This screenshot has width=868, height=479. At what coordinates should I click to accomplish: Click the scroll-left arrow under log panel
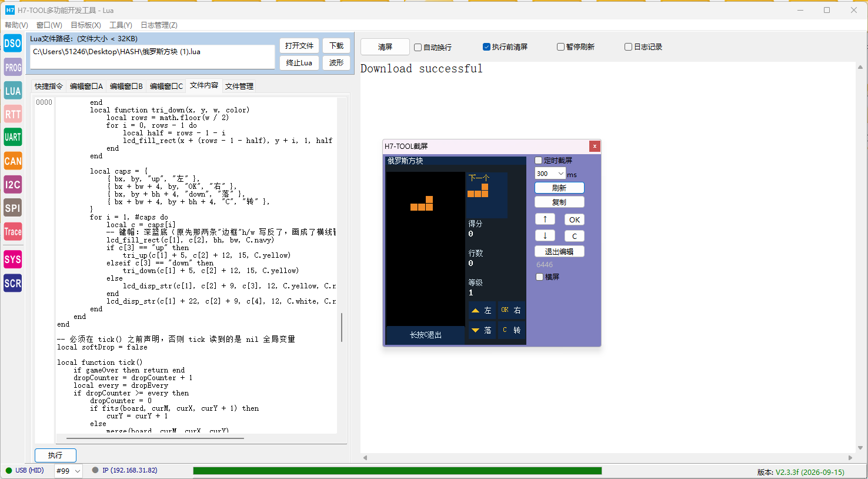coord(365,457)
